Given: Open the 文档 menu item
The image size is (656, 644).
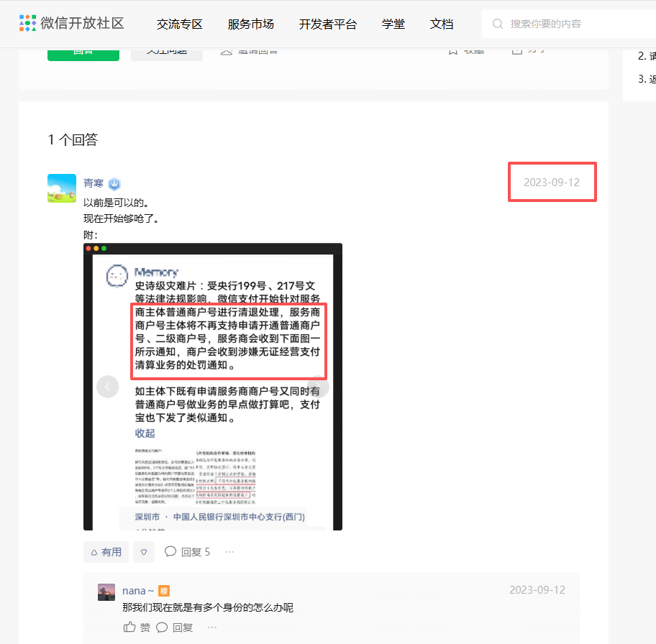Looking at the screenshot, I should point(442,24).
